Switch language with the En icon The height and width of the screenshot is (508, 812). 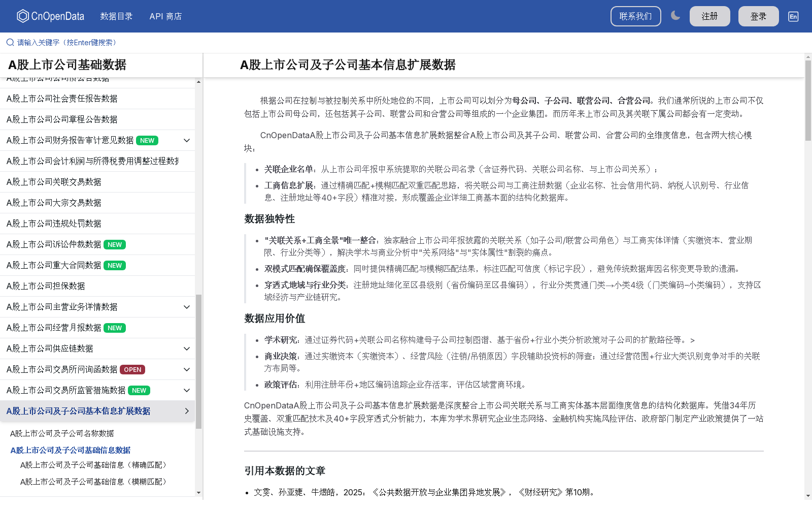[793, 16]
